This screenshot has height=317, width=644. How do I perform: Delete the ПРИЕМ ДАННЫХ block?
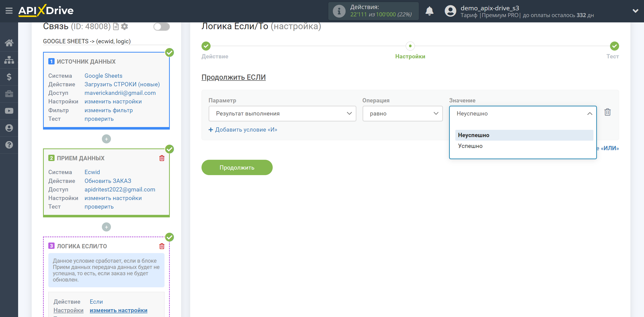point(162,158)
